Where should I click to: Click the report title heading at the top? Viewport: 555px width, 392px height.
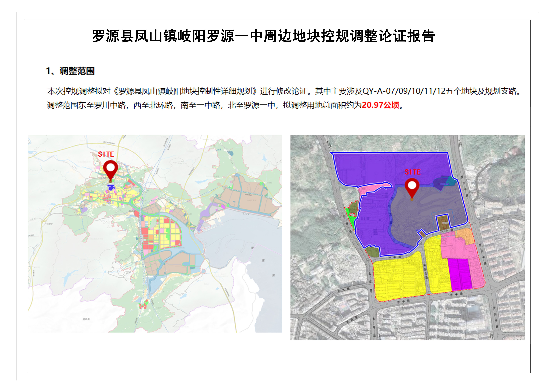point(263,36)
